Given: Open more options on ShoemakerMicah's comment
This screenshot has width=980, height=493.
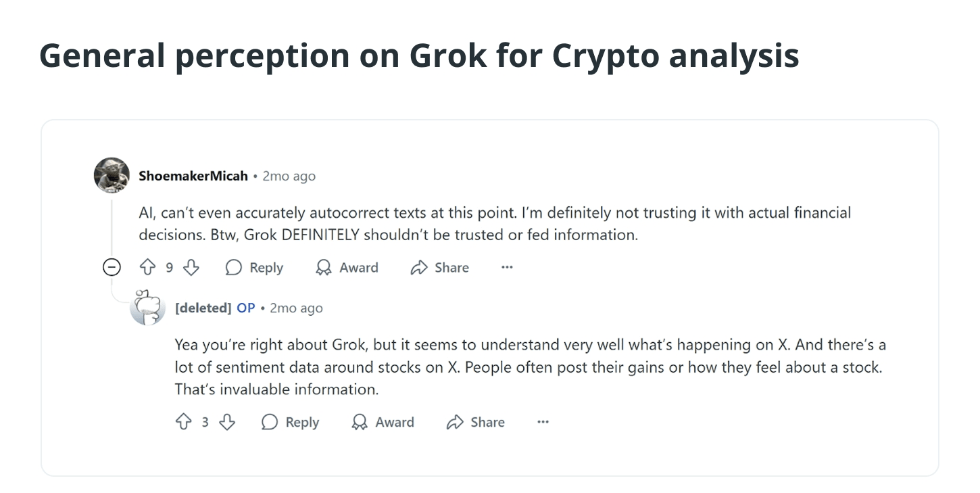Looking at the screenshot, I should [x=507, y=268].
